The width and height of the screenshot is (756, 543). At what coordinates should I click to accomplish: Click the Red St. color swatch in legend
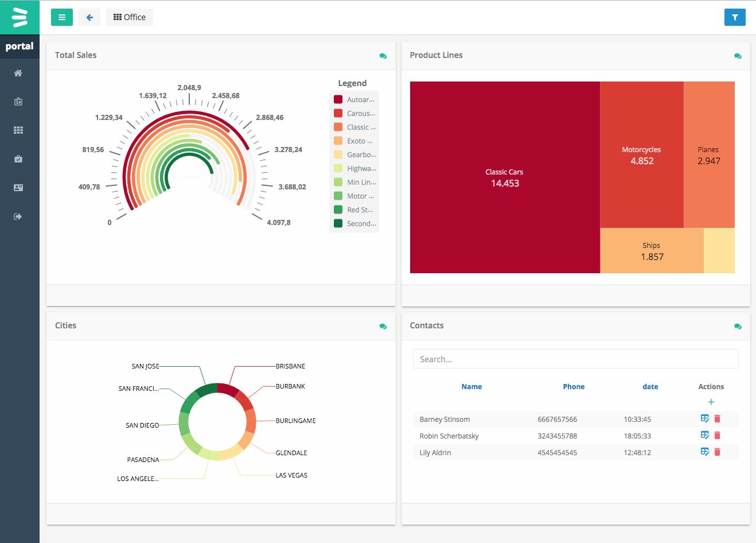[338, 210]
